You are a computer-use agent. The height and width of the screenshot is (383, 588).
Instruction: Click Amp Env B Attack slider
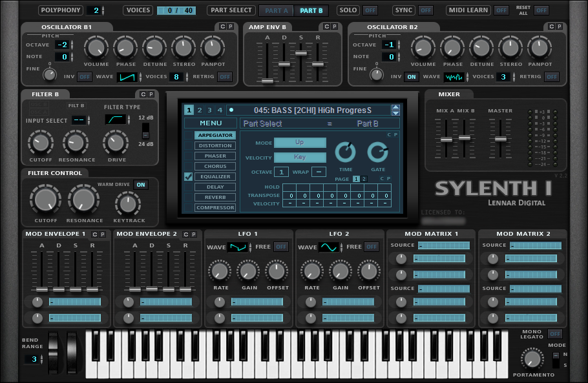[x=268, y=81]
